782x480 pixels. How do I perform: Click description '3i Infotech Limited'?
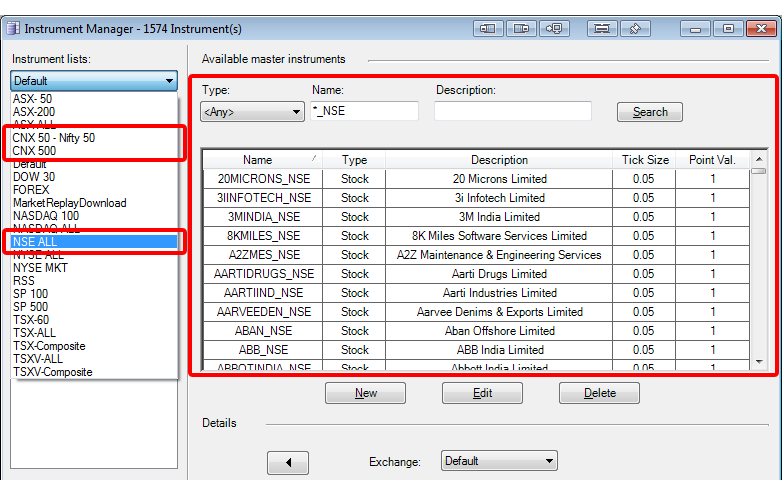[x=499, y=198]
